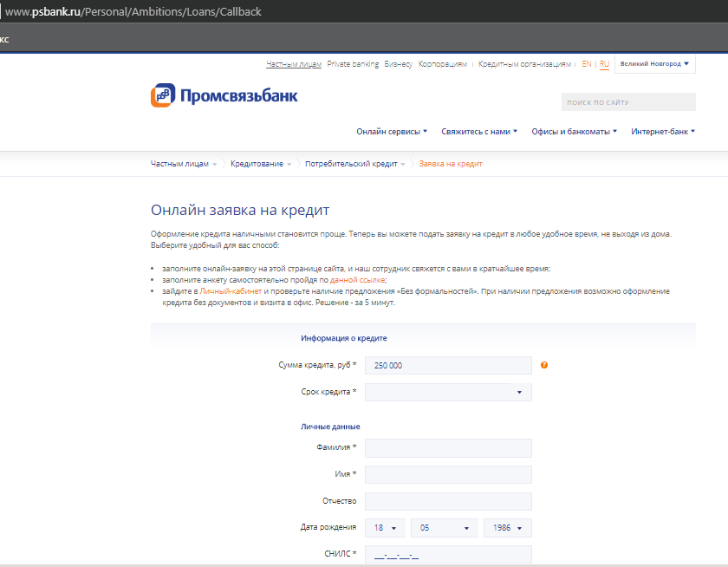Click the Заявка на кредит breadcrumb
Screen dimensions: 728x567
point(451,164)
